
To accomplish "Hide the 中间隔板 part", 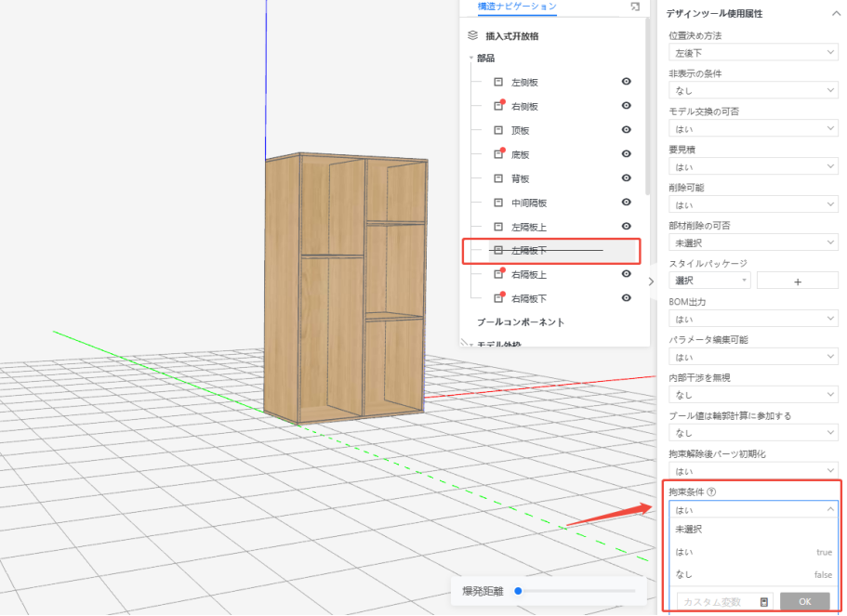I will pyautogui.click(x=626, y=202).
